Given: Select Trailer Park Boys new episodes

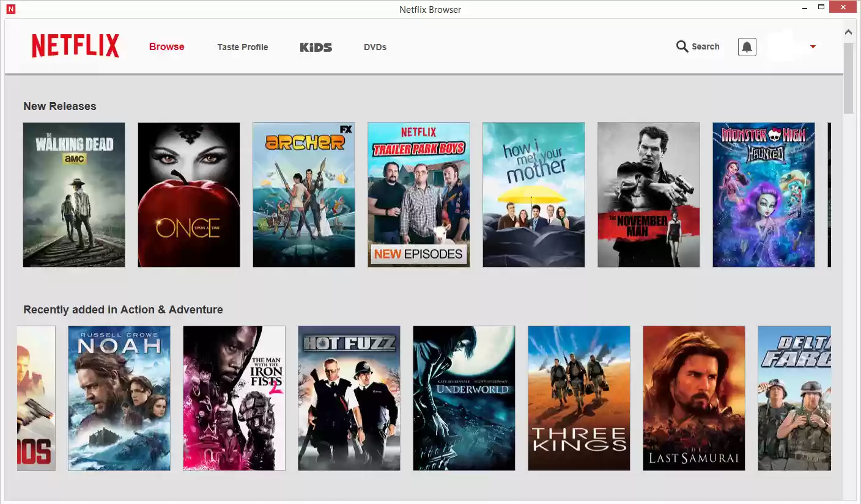Looking at the screenshot, I should [x=418, y=194].
